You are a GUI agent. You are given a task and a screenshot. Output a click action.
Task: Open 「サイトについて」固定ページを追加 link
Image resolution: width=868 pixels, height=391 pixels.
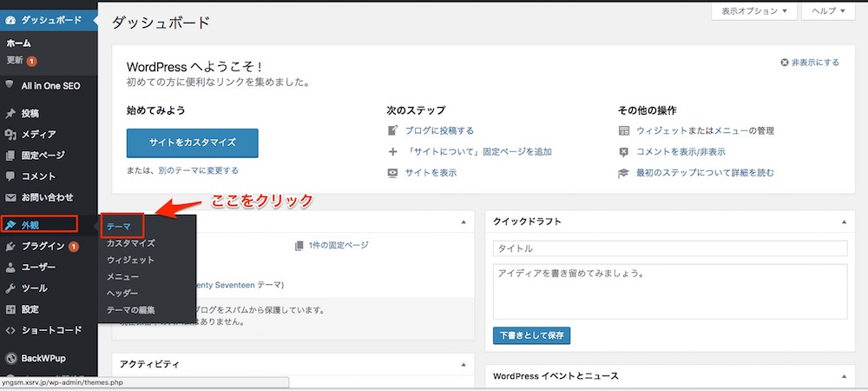[478, 152]
